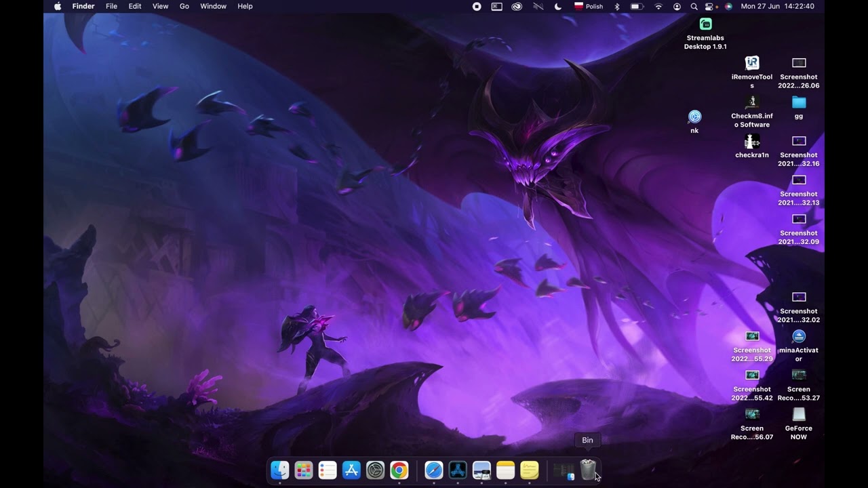Screen dimensions: 868x488
Task: Open the View menu
Action: tap(160, 6)
